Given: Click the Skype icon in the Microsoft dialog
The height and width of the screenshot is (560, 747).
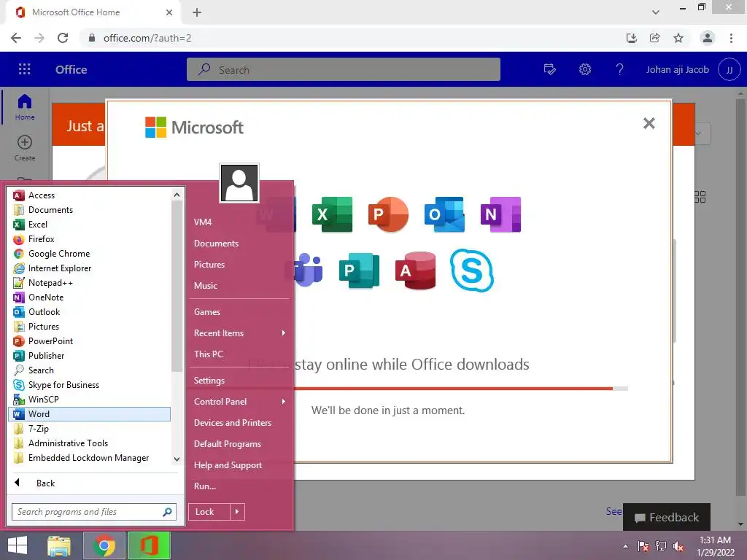Looking at the screenshot, I should tap(472, 271).
